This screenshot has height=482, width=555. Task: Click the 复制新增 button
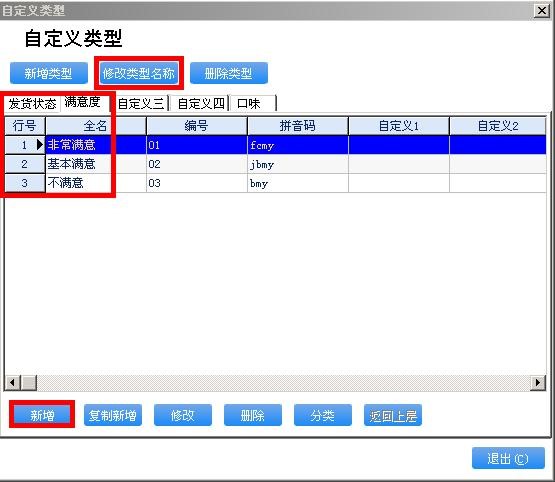tap(113, 415)
